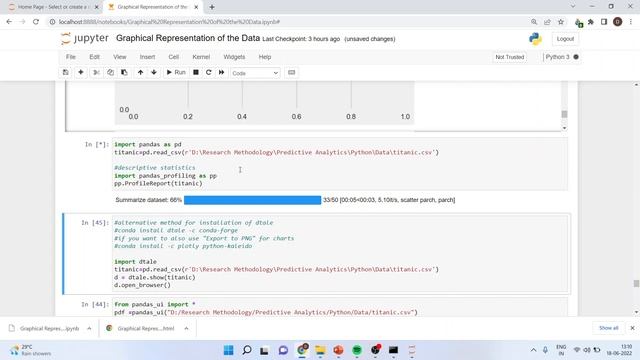Open the Help menu

coord(264,57)
